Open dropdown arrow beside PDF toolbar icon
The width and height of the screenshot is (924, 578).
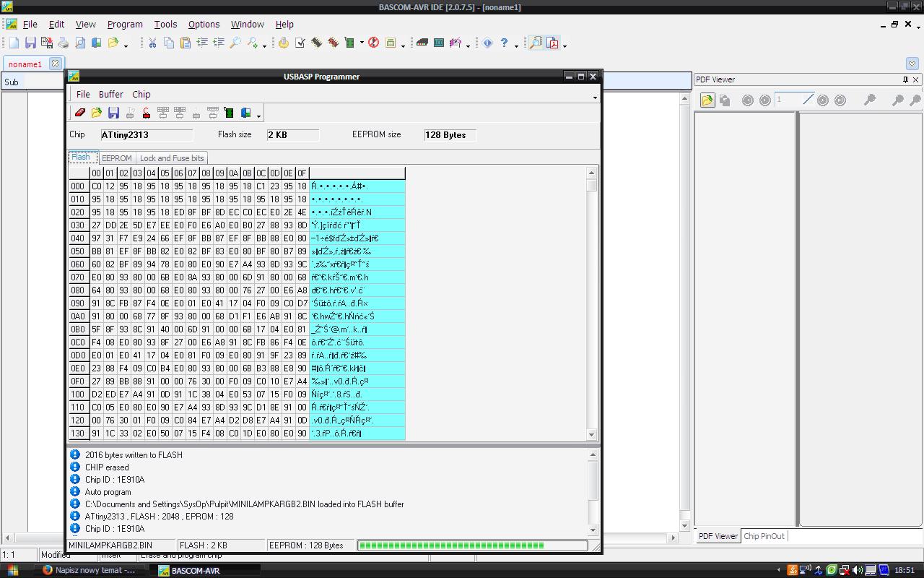tap(565, 46)
